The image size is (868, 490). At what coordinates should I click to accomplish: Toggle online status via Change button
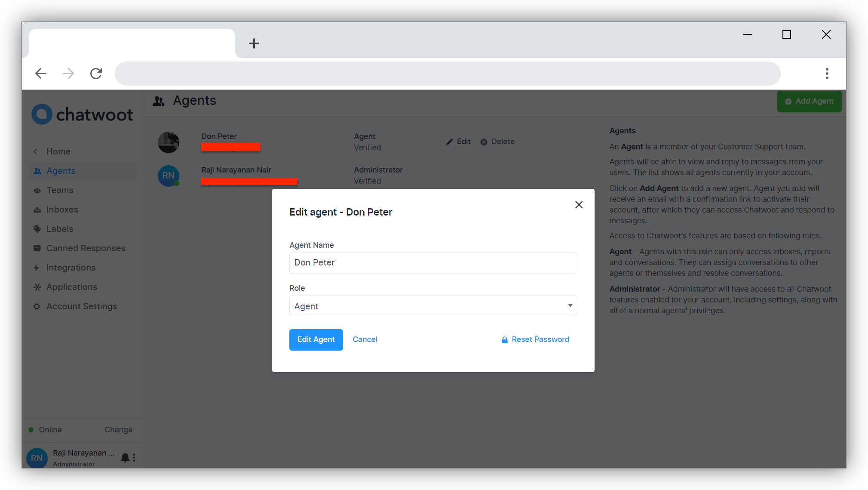pos(118,429)
